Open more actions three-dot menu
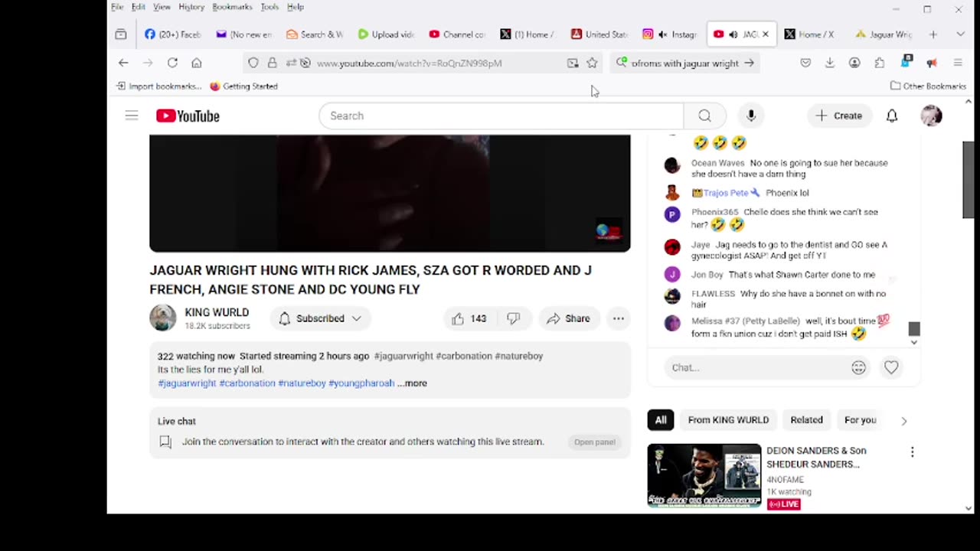 coord(618,318)
